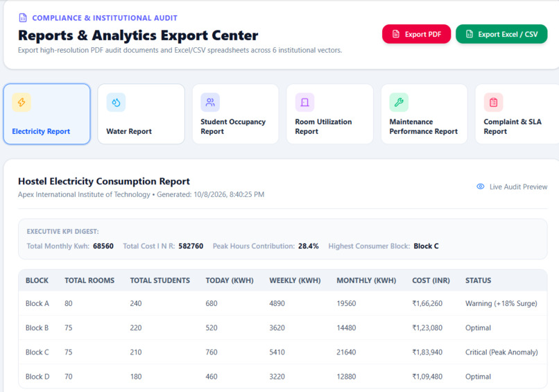Click the water droplet icon

coord(116,103)
